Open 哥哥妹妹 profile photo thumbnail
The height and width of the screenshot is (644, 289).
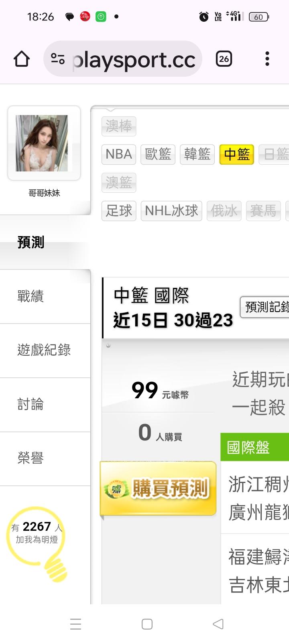pos(42,143)
